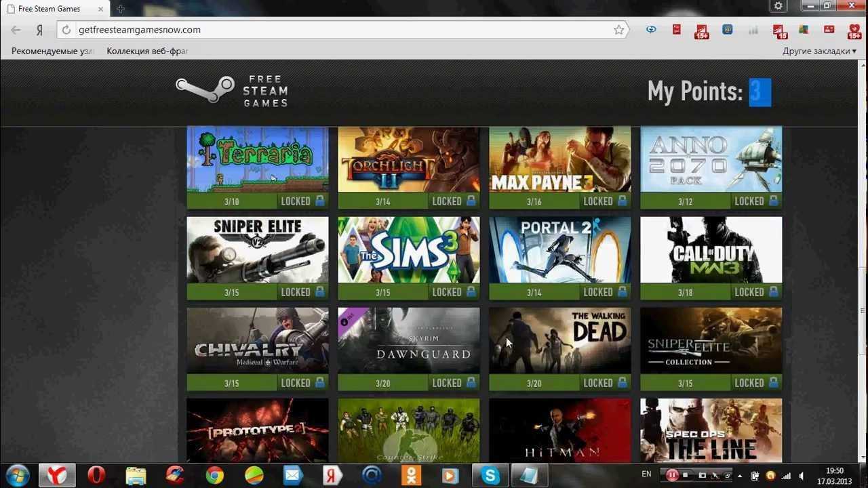Open the Коллекция веб-фрагментов bookmark
The image size is (868, 488).
[147, 51]
